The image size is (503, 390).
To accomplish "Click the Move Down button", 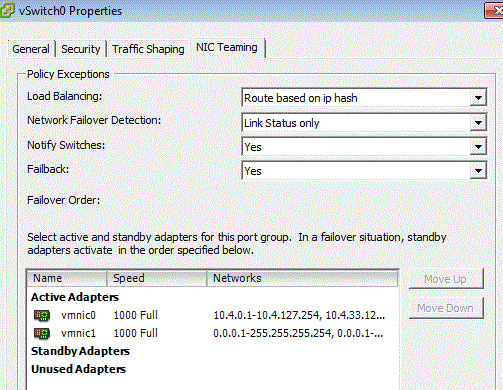I will click(x=446, y=308).
